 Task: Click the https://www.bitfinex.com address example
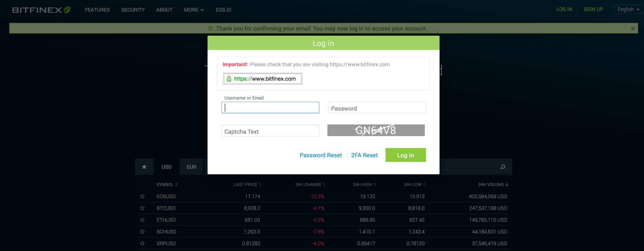[x=263, y=79]
